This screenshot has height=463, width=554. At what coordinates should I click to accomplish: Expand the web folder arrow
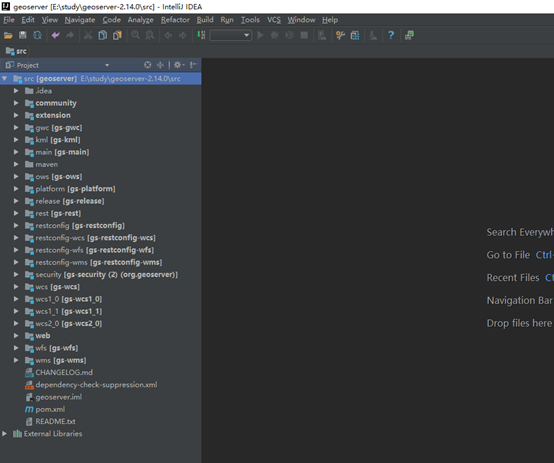click(16, 335)
